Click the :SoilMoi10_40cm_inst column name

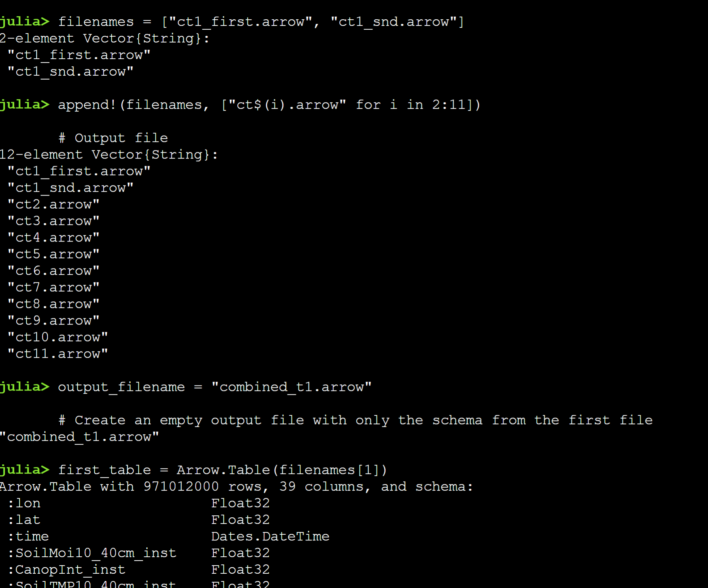(92, 553)
